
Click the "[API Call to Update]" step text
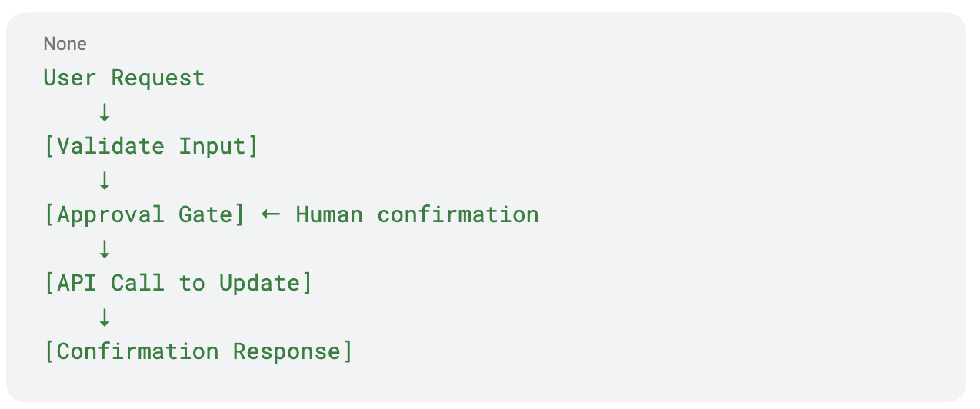click(x=178, y=283)
